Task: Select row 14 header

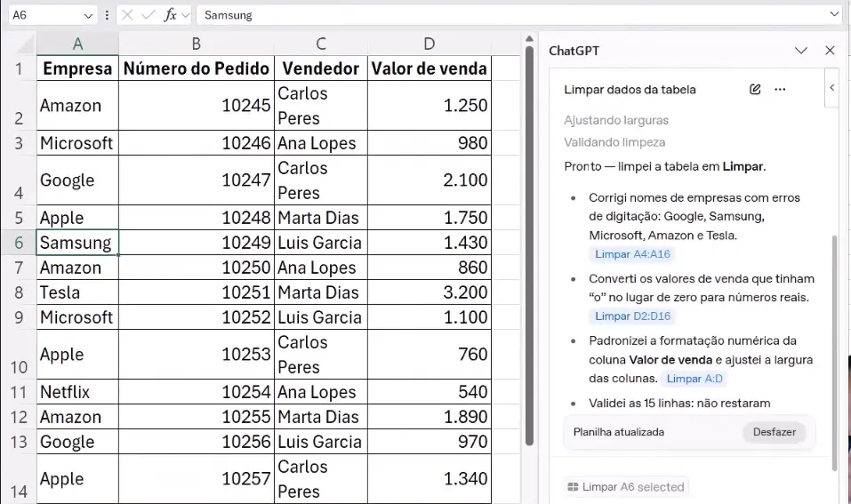Action: point(19,479)
